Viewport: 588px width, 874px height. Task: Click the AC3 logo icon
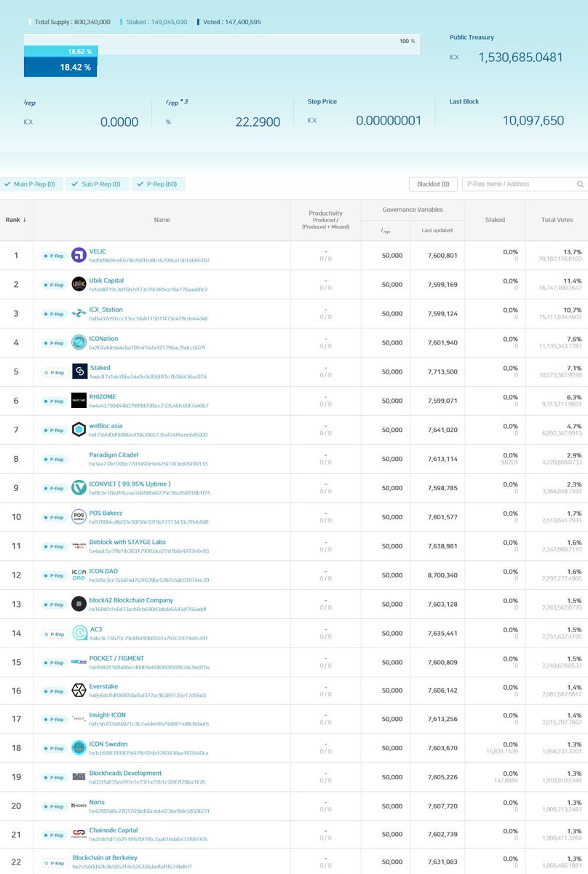[79, 633]
